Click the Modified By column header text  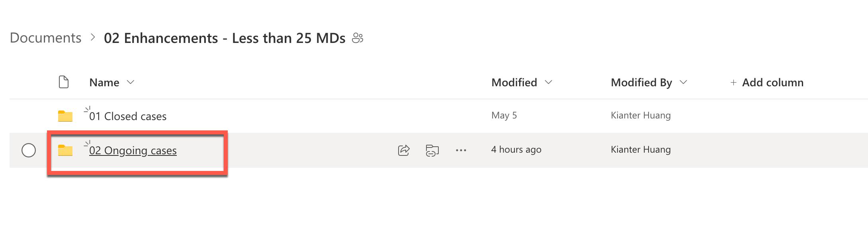click(641, 83)
